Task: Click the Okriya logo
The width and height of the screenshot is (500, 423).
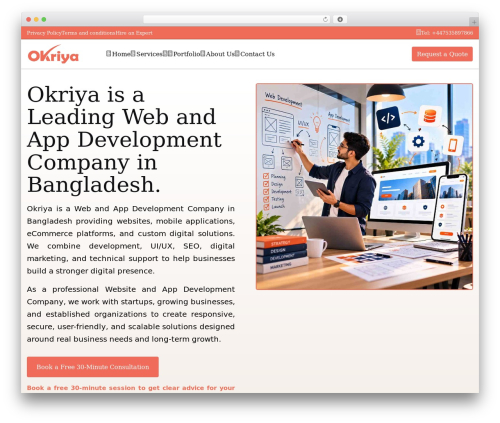Action: coord(53,54)
